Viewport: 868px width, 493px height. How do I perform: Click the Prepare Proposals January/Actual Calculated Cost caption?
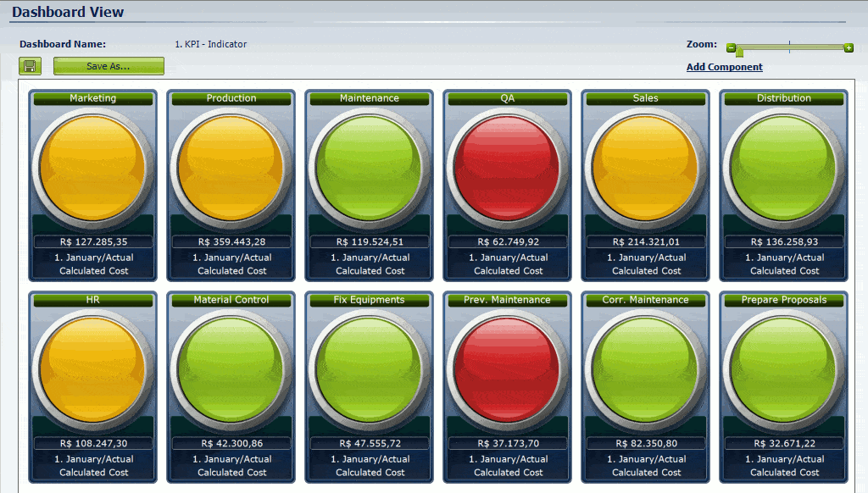coord(784,465)
